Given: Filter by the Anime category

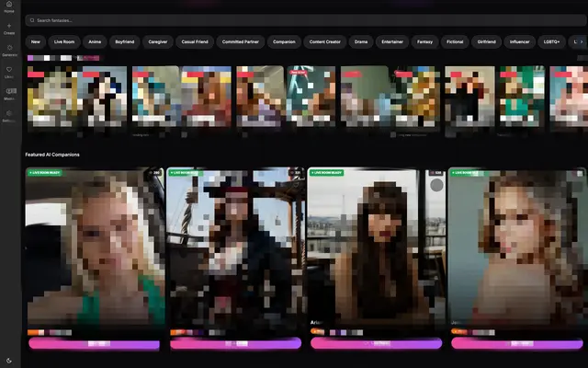Looking at the screenshot, I should pos(95,41).
